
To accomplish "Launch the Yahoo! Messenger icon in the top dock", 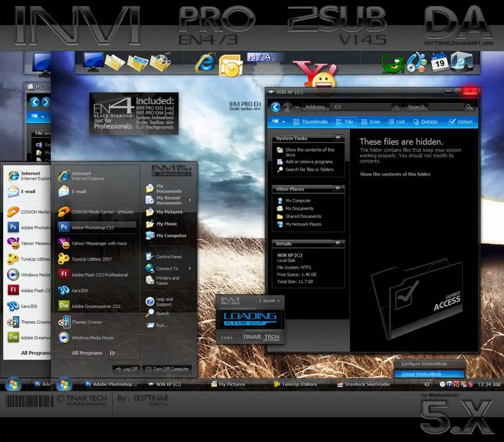I will (x=317, y=74).
